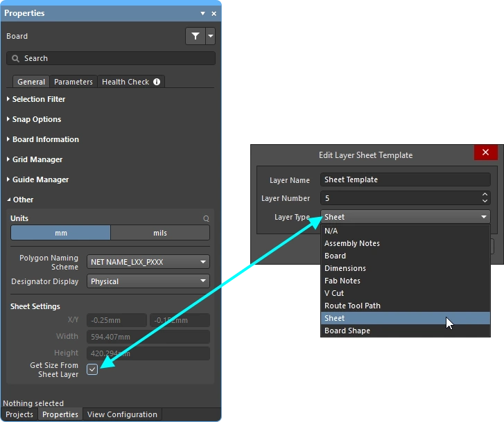Click the Sheet Settings Width field
Viewport: 504px width, 422px height.
(x=148, y=337)
